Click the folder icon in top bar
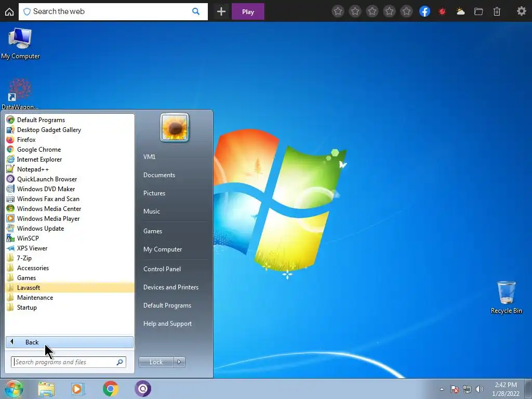 click(478, 11)
